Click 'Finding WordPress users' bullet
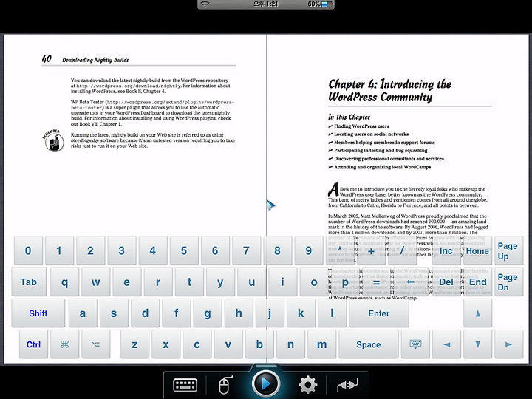This screenshot has width=532, height=399. pos(361,126)
